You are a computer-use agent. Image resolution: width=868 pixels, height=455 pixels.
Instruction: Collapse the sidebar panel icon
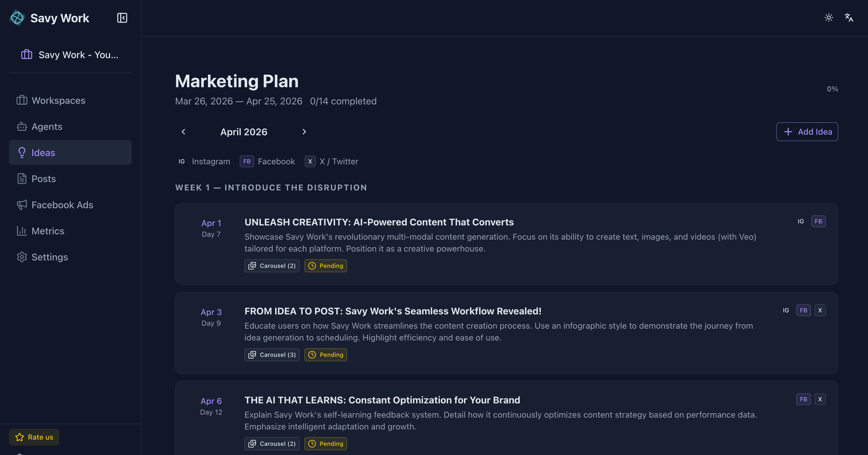(x=122, y=18)
